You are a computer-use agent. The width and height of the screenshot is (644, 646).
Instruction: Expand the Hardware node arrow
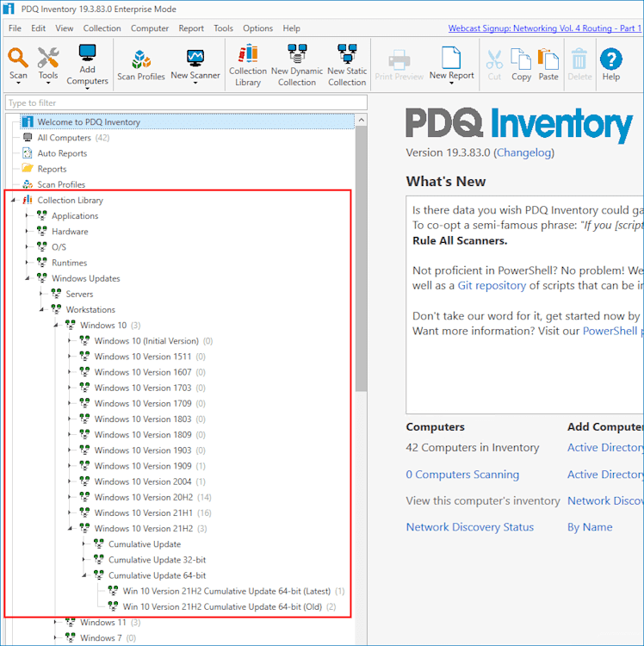[x=27, y=231]
